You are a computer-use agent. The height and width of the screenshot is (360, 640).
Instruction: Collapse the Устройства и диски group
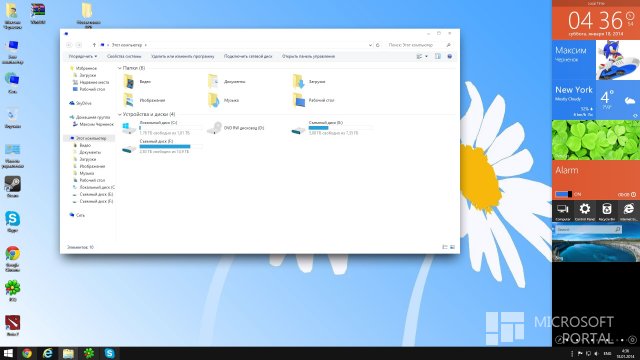click(x=120, y=114)
